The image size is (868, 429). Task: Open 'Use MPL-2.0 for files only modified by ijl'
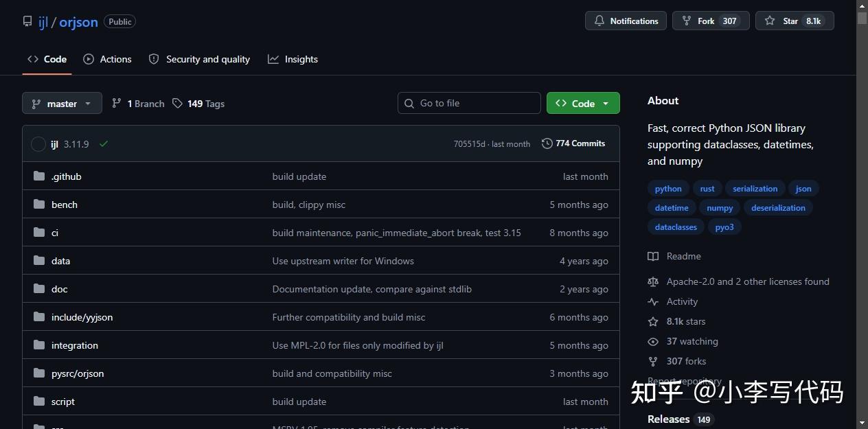[x=358, y=345]
